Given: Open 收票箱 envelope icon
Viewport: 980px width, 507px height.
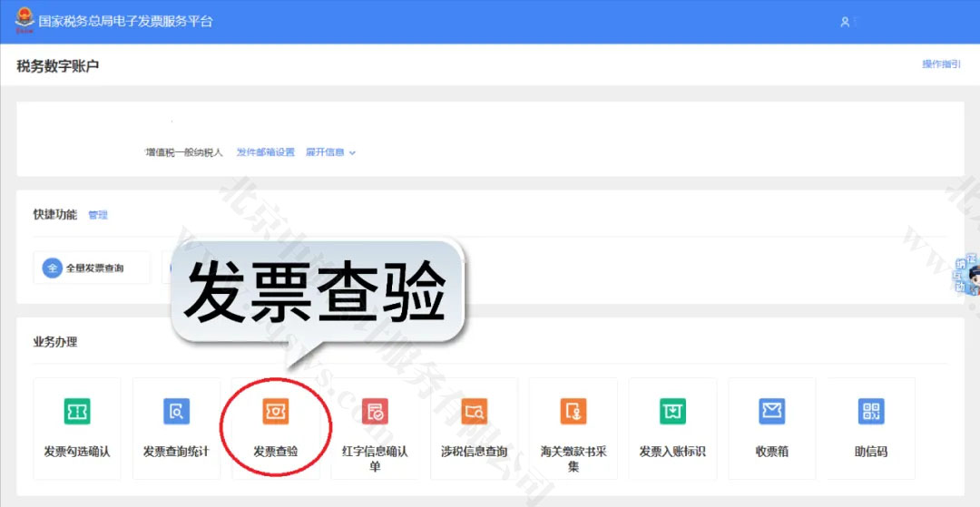Looking at the screenshot, I should tap(771, 412).
